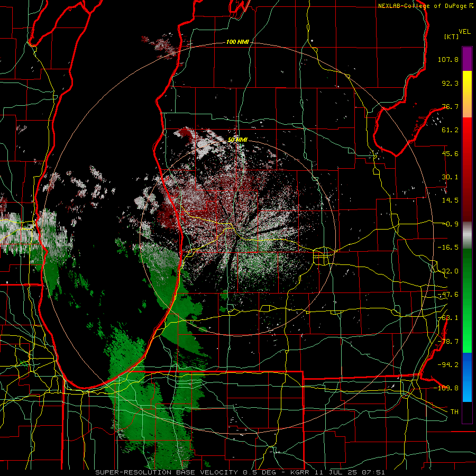Click the -16.5 velocity scale value
476x476 pixels.
coord(448,248)
